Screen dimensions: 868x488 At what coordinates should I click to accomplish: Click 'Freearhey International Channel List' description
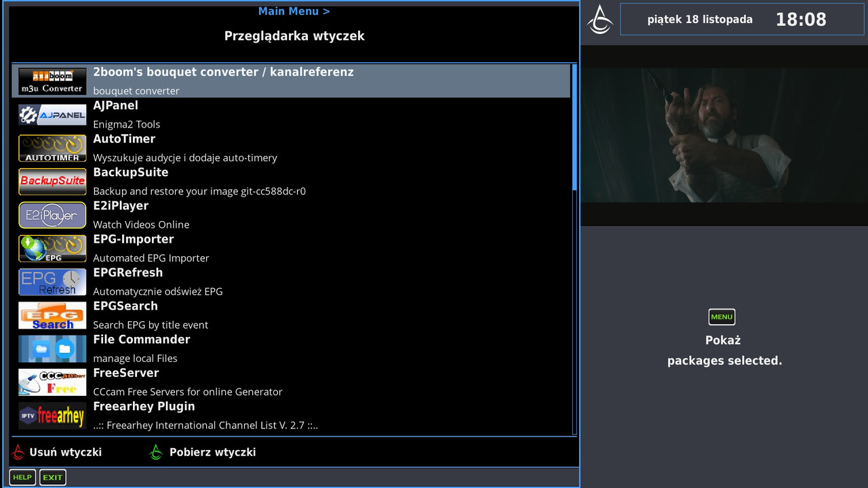pos(205,426)
